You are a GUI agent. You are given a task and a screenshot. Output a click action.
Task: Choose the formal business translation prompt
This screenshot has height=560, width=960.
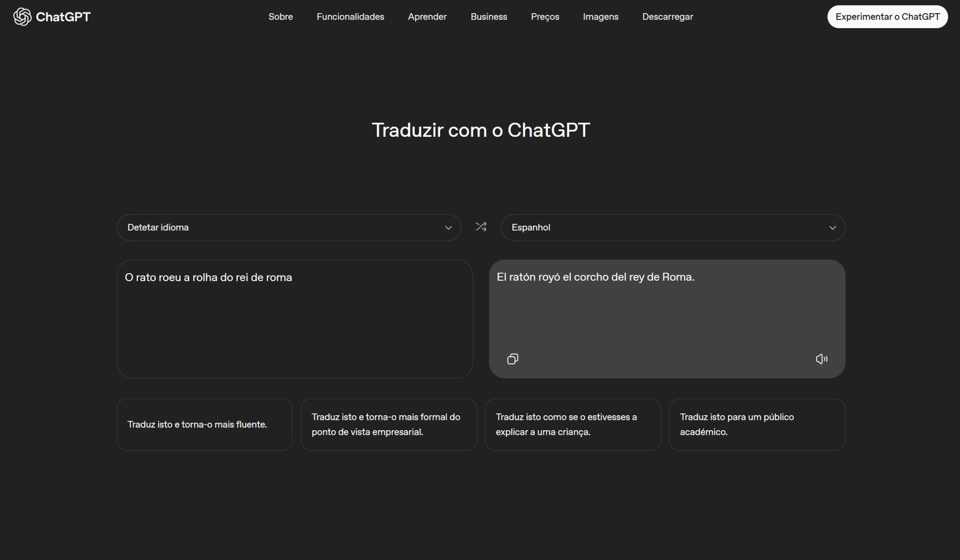click(389, 424)
